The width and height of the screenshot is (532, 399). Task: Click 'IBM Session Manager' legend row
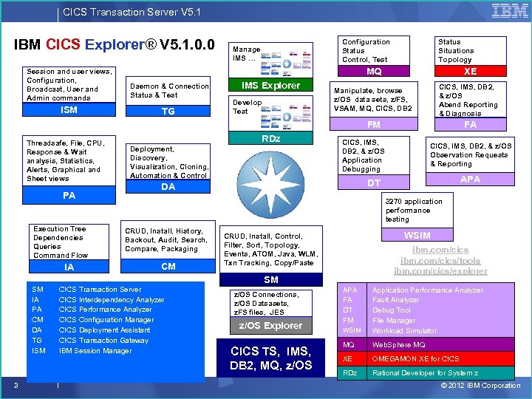click(x=82, y=350)
